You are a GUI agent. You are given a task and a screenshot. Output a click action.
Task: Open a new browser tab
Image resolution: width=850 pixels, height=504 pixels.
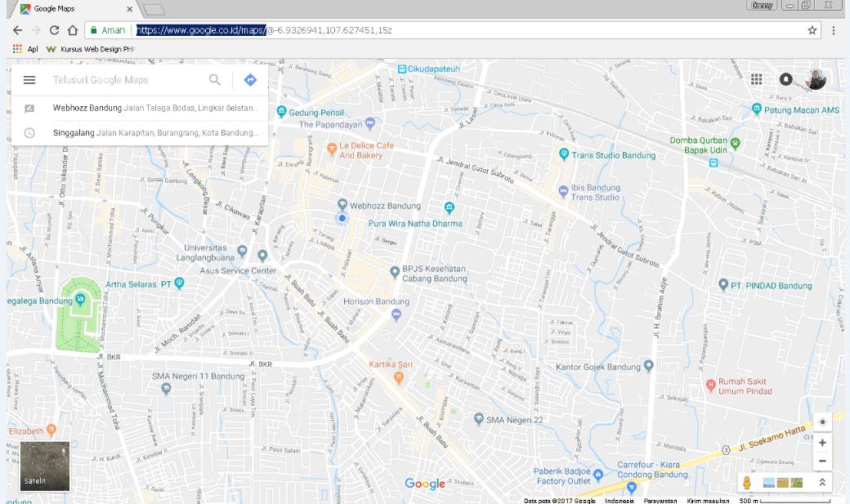pyautogui.click(x=154, y=9)
